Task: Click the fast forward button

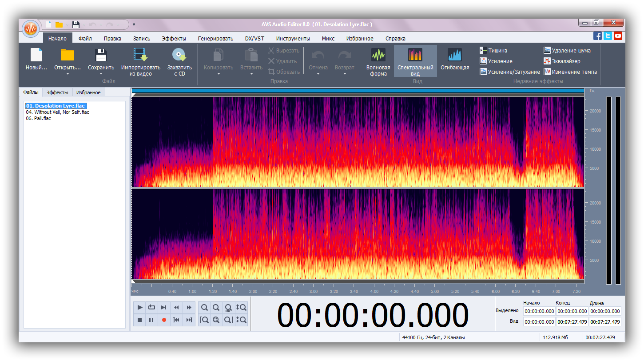Action: (189, 307)
